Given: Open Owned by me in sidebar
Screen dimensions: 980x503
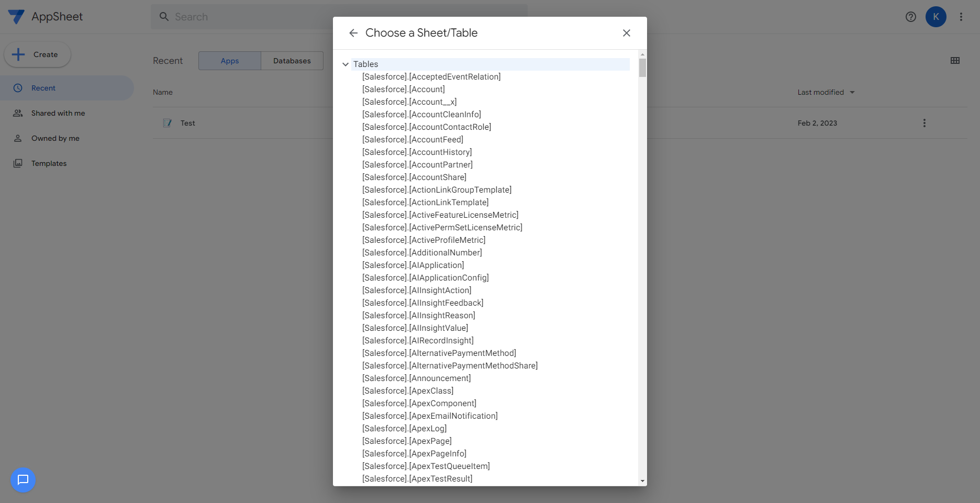Looking at the screenshot, I should [67, 138].
